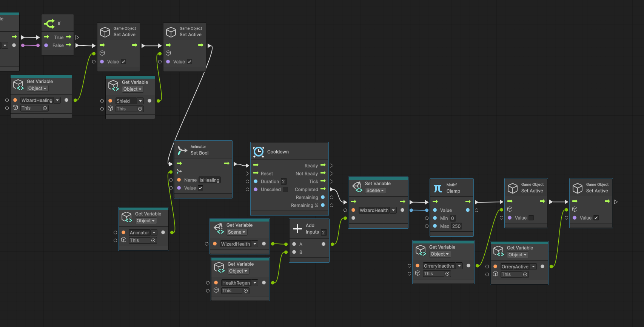Toggle the Value checkbox on Animator Set Bool
Viewport: 644px width, 327px height.
tap(200, 188)
